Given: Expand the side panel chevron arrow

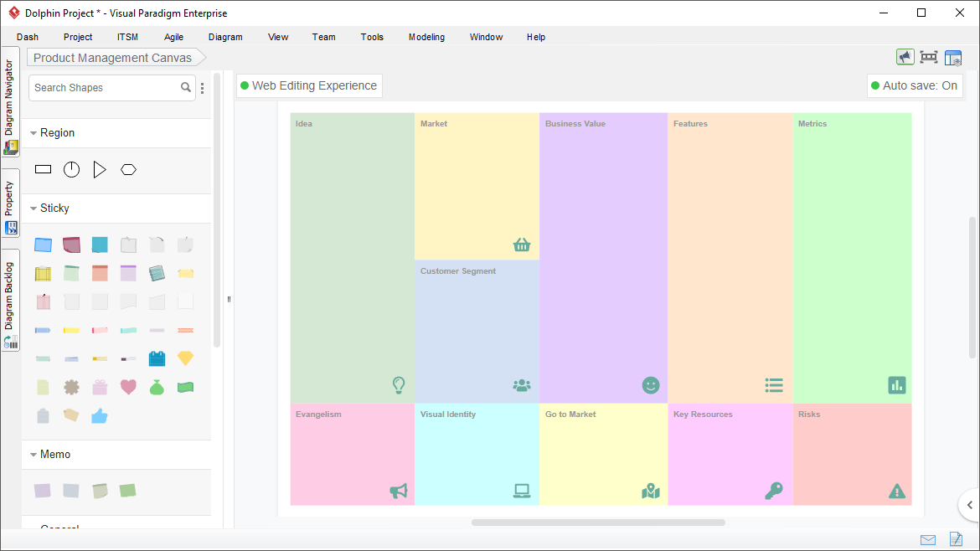Looking at the screenshot, I should click(x=969, y=505).
